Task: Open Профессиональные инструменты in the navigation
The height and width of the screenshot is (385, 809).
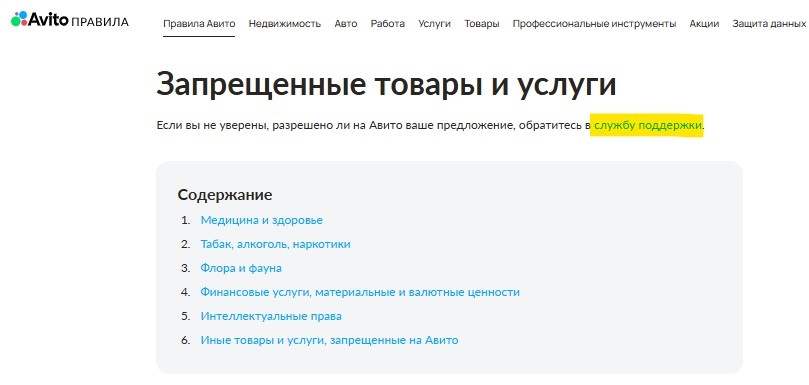Action: [x=594, y=24]
